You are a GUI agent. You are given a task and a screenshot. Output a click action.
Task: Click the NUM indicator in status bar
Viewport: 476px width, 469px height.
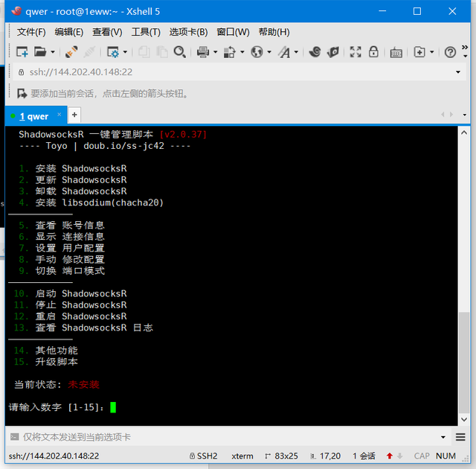[x=446, y=456]
